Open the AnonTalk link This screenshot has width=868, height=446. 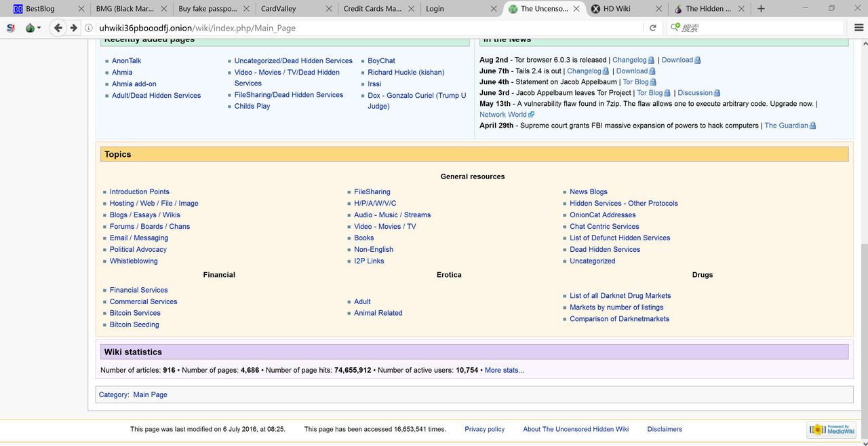126,61
